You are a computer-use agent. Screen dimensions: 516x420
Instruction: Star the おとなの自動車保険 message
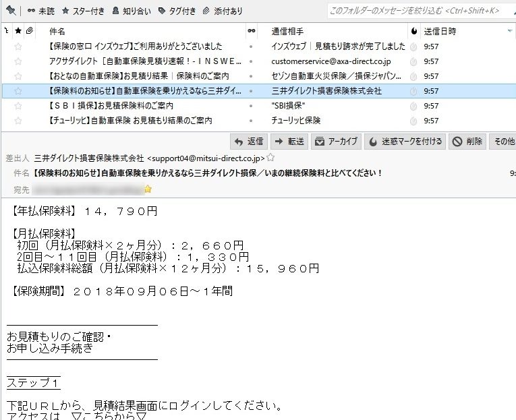pos(18,76)
